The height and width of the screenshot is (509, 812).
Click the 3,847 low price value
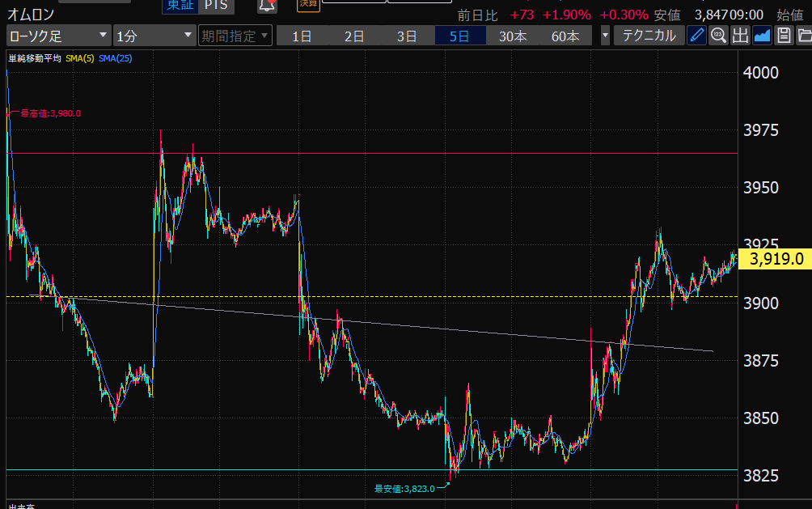point(712,15)
